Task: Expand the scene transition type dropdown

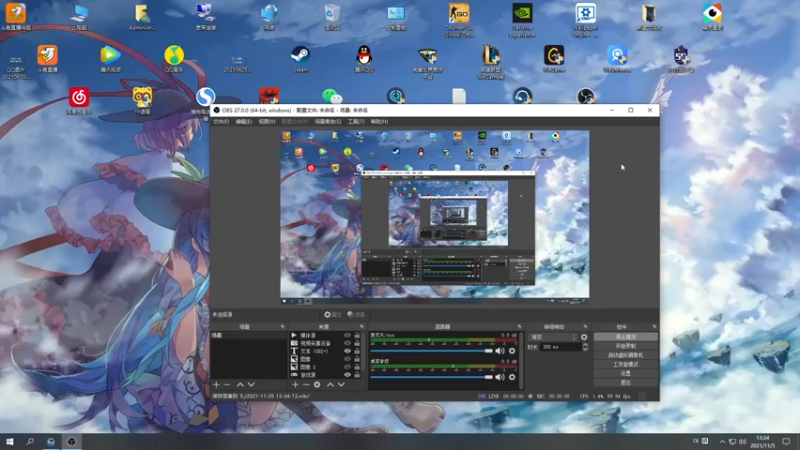Action: tap(555, 337)
